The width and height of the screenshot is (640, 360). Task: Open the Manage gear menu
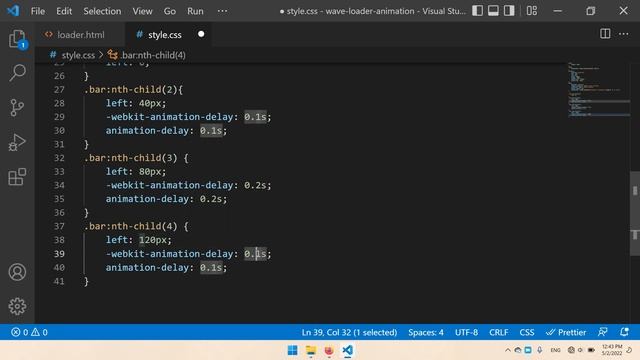(x=17, y=306)
